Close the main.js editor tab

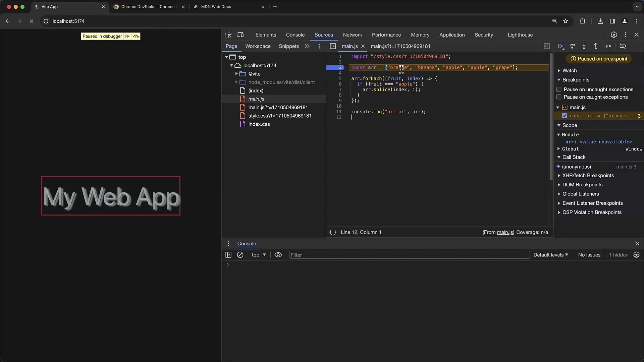[x=363, y=46]
